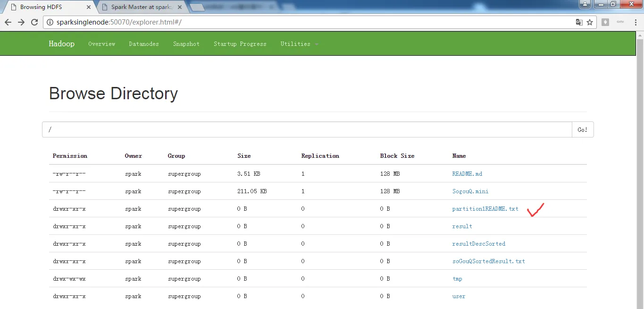Click the browser address bar

pyautogui.click(x=311, y=22)
